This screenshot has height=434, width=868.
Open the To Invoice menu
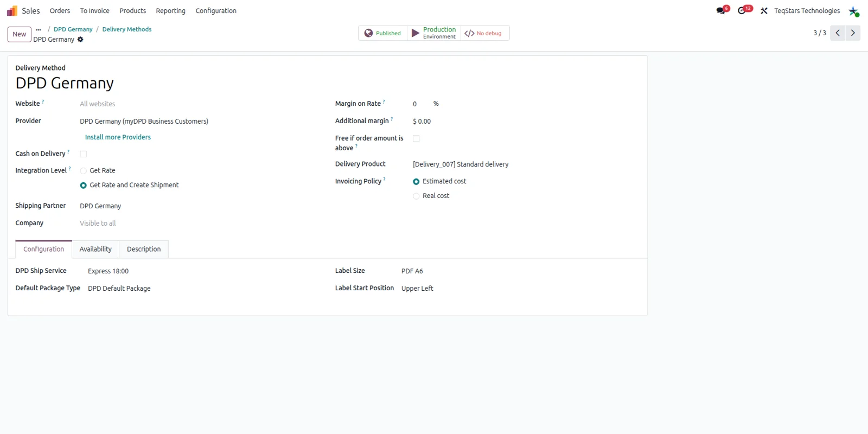click(95, 11)
